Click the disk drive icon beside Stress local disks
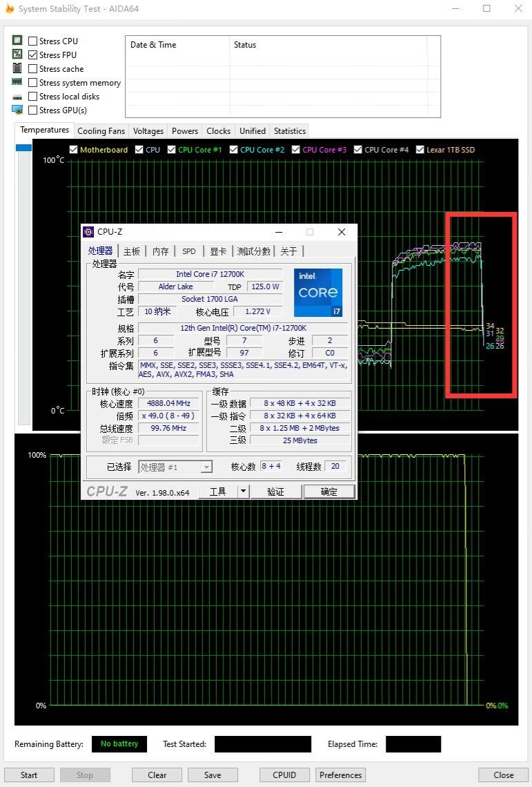This screenshot has height=787, width=532. (x=17, y=97)
